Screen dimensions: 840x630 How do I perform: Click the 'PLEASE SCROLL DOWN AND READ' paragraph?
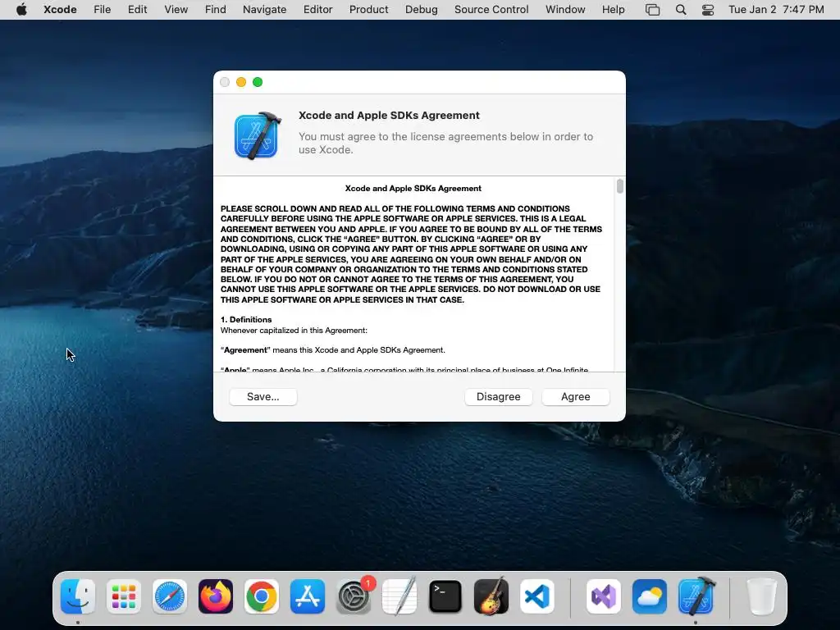(x=412, y=254)
